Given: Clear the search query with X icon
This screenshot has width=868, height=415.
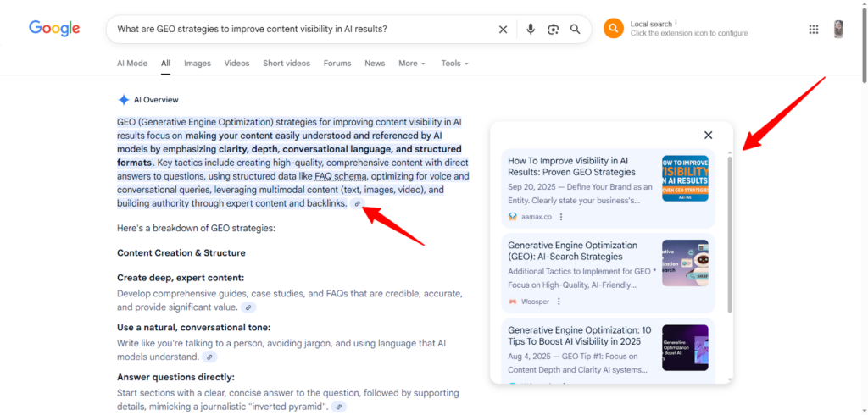Looking at the screenshot, I should (503, 30).
